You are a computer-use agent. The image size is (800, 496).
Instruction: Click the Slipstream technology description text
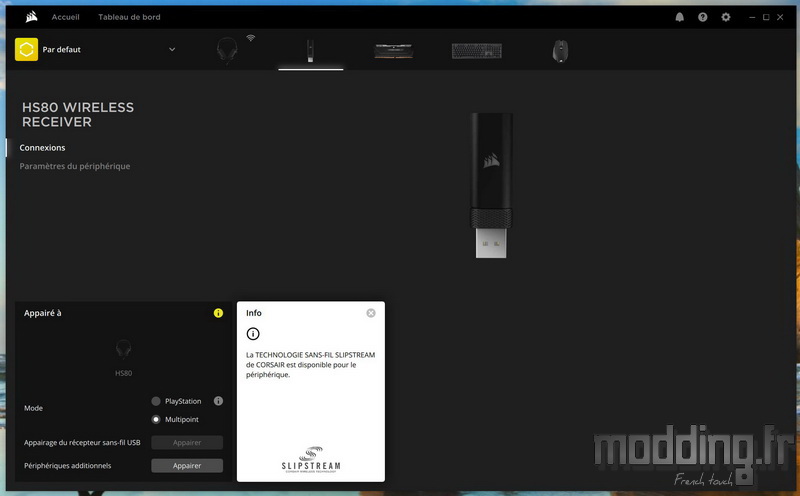coord(310,364)
